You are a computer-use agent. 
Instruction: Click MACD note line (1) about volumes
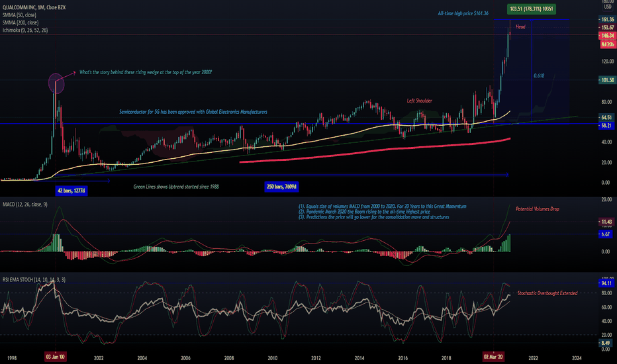382,206
